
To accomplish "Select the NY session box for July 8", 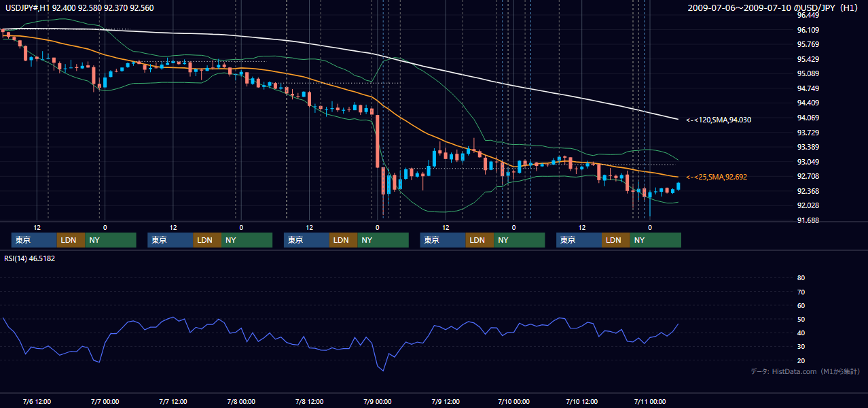I will (383, 240).
